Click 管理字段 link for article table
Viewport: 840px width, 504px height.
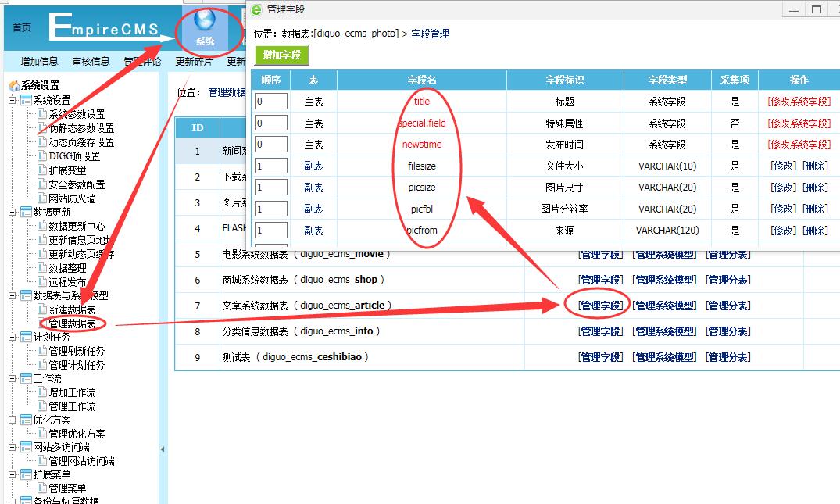tap(600, 306)
